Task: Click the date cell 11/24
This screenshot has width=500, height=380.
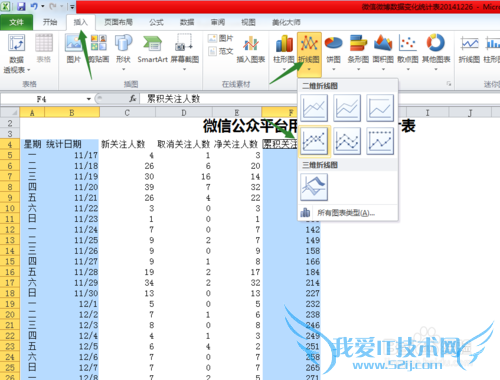Action: tap(72, 229)
